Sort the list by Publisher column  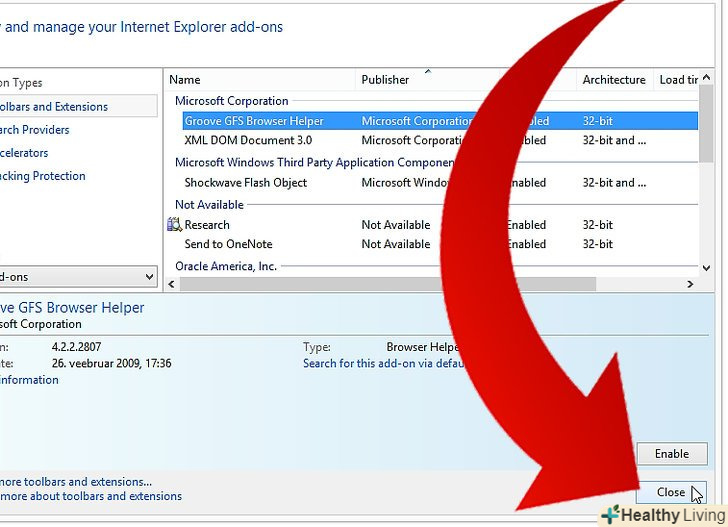385,79
